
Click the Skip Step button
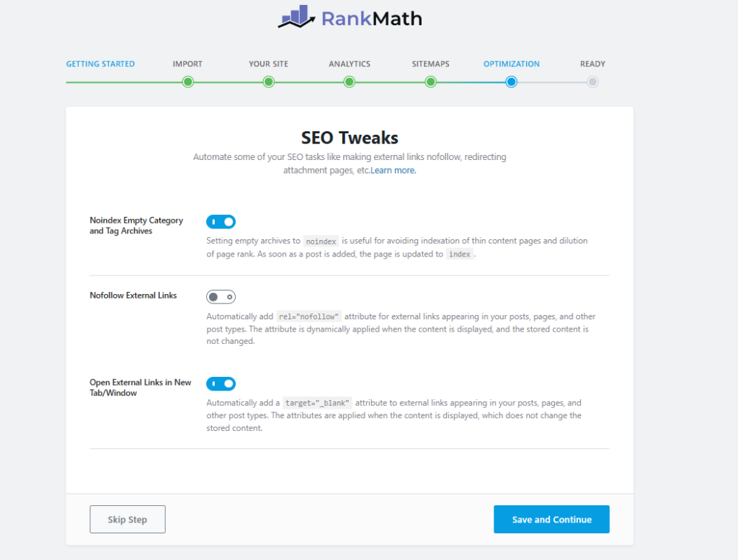tap(128, 519)
